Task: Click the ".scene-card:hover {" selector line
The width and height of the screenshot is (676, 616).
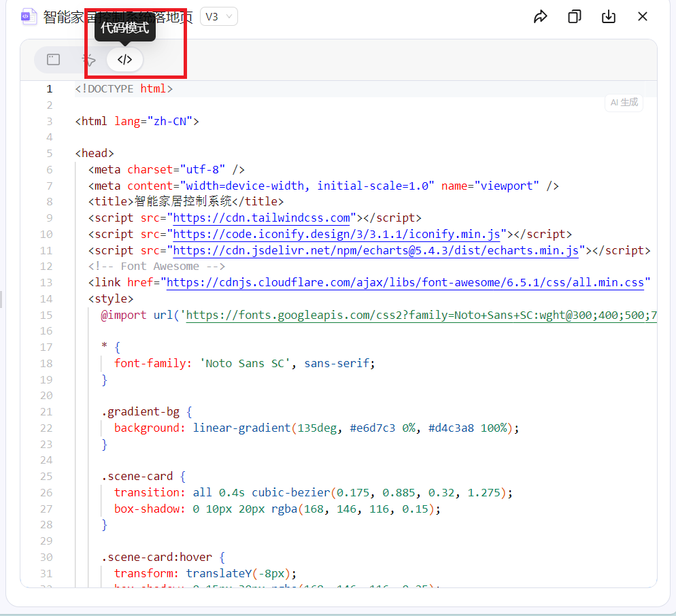Action: [163, 558]
